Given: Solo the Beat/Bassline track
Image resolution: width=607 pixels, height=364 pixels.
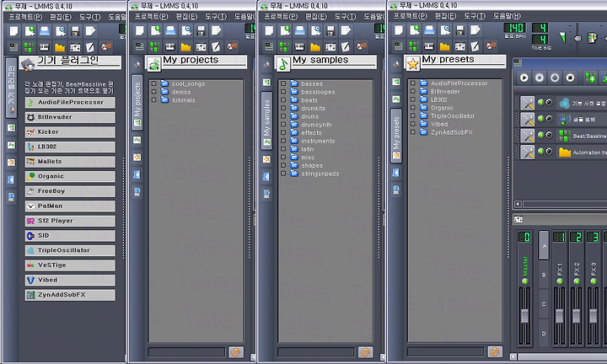Looking at the screenshot, I should click(x=549, y=135).
